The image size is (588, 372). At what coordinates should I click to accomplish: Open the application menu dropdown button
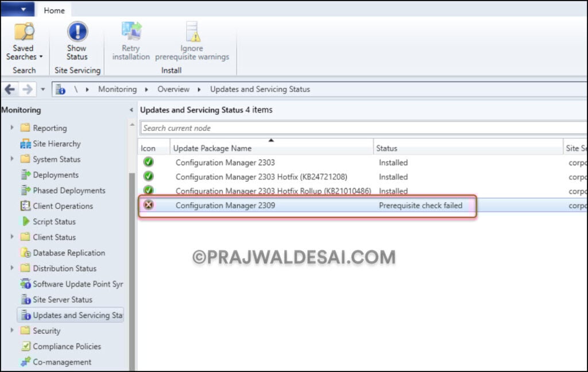pyautogui.click(x=18, y=9)
